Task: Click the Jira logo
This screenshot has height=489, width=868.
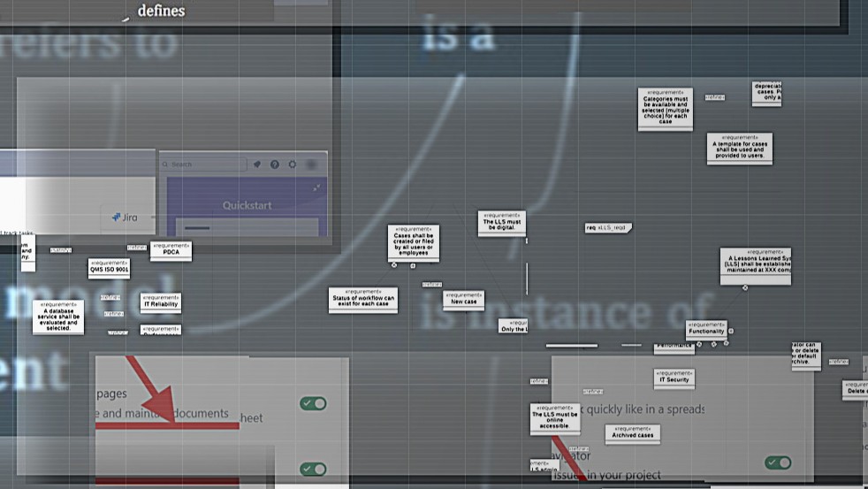Action: tap(125, 217)
